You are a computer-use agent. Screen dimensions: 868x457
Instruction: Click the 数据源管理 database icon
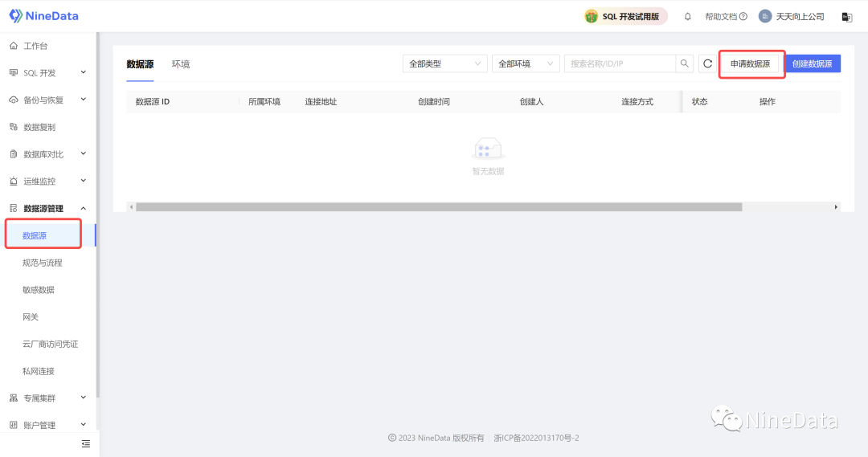pos(14,209)
